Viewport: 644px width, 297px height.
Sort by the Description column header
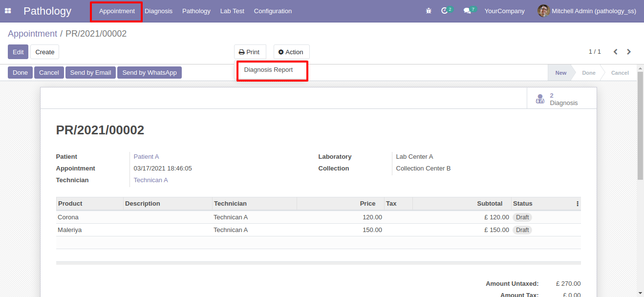click(168, 204)
